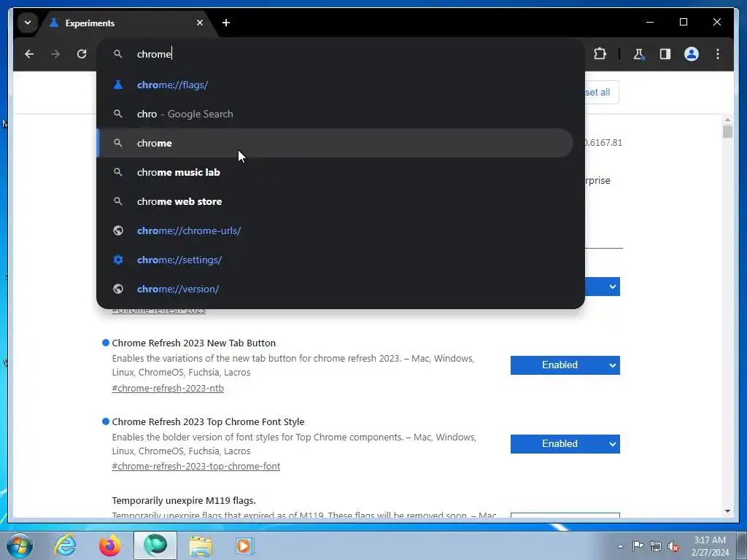Choose chrome://flags/ suggestion
The image size is (747, 560).
click(x=336, y=85)
